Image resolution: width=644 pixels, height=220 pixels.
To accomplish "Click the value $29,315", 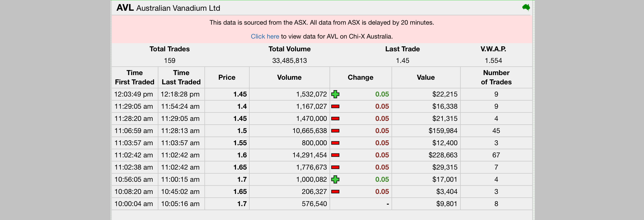I will point(445,167).
